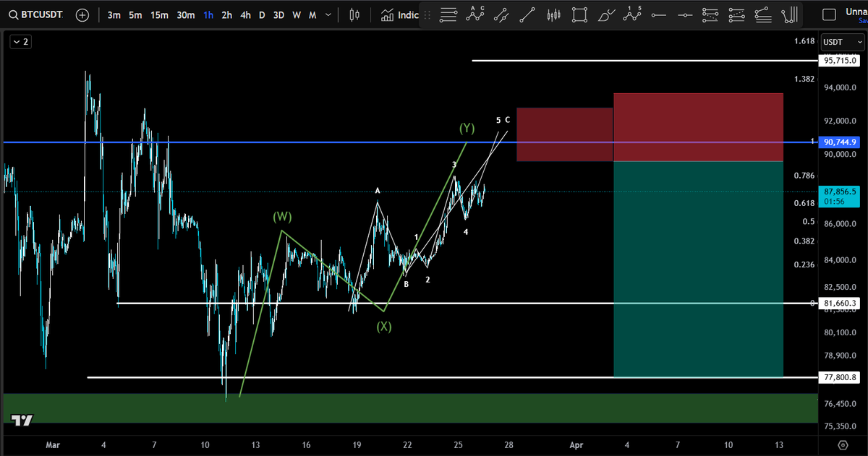The width and height of the screenshot is (868, 456).
Task: Select the horizontal ray tool
Action: click(x=684, y=14)
